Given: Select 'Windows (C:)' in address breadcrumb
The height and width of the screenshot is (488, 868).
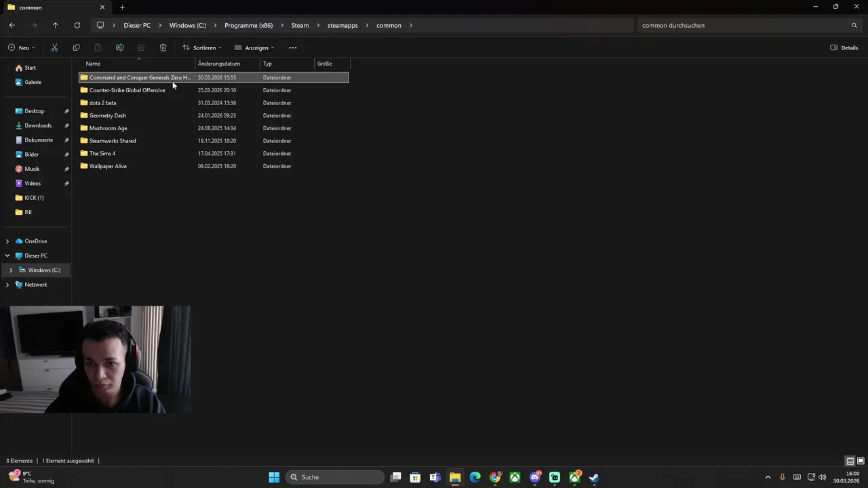Looking at the screenshot, I should (187, 25).
